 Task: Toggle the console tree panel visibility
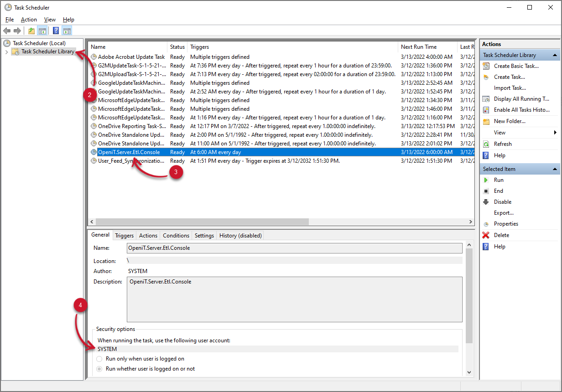pos(42,31)
